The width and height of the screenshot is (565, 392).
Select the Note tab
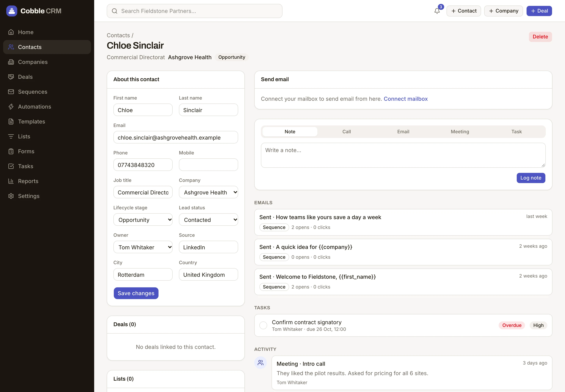[x=290, y=132]
